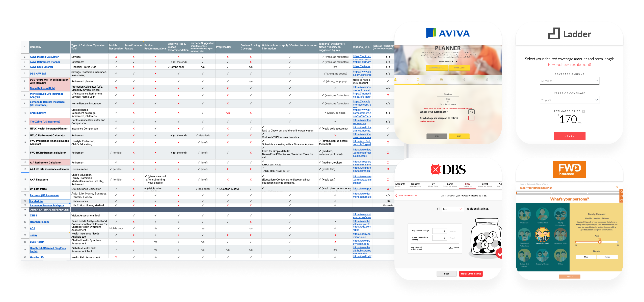Viewport: 644px width, 302px height.
Task: Click the DBS Back button
Action: 446,274
